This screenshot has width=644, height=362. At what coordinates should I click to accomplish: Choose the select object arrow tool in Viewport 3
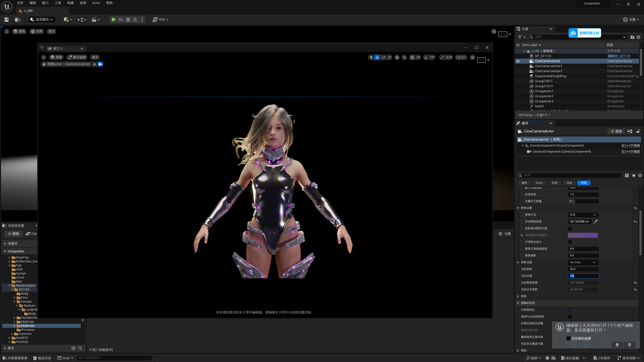[x=371, y=57]
